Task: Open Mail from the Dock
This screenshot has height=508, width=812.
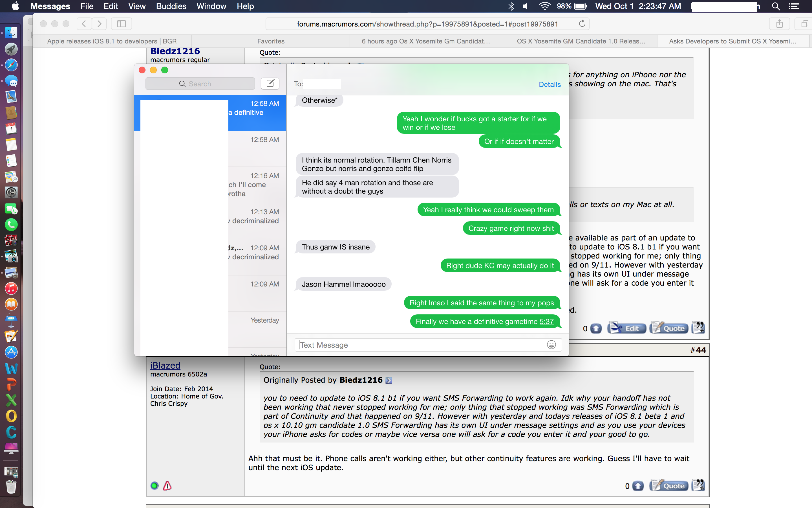Action: pos(11,97)
